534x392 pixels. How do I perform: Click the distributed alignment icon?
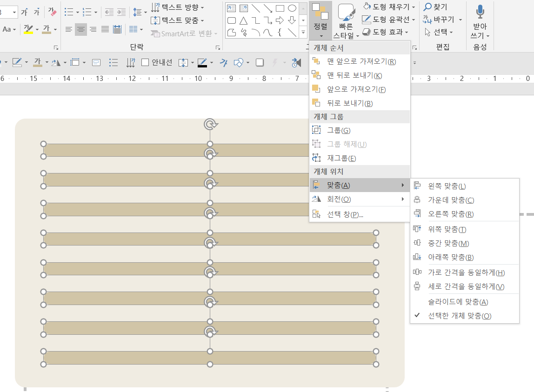tap(117, 29)
